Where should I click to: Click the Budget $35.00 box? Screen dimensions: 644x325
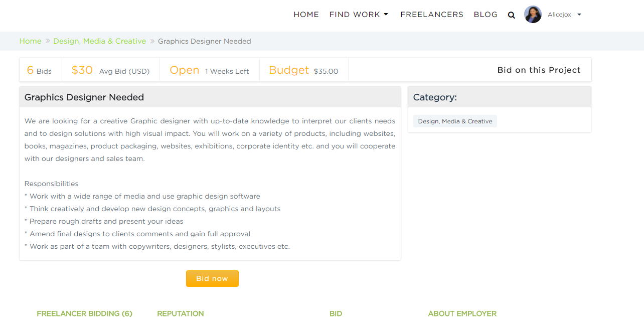pyautogui.click(x=303, y=70)
